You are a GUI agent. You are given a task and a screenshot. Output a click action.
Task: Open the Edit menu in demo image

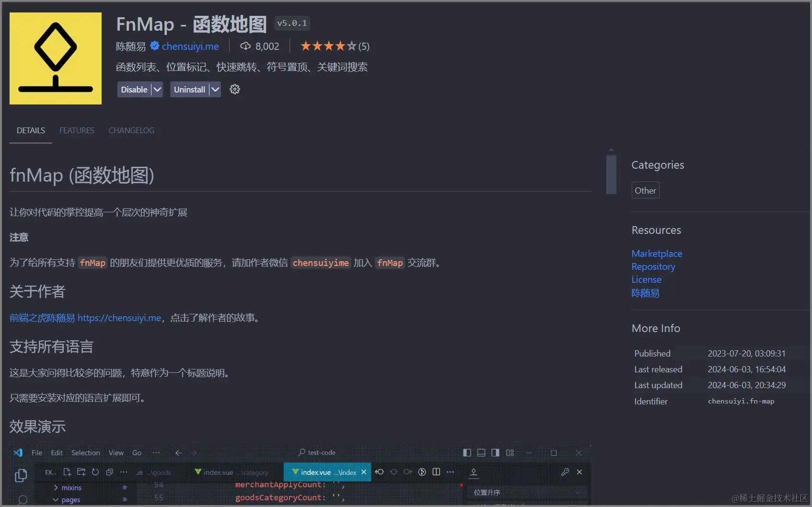(x=57, y=453)
